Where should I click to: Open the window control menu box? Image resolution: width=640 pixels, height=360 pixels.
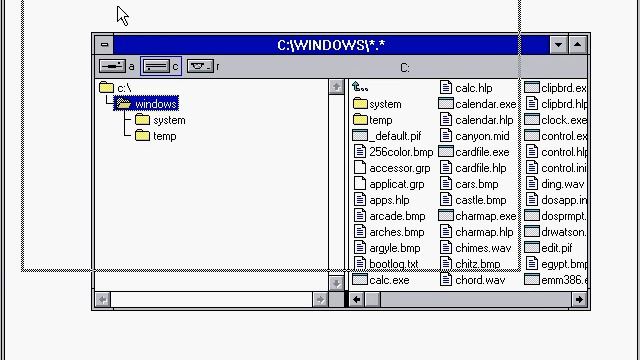(104, 44)
